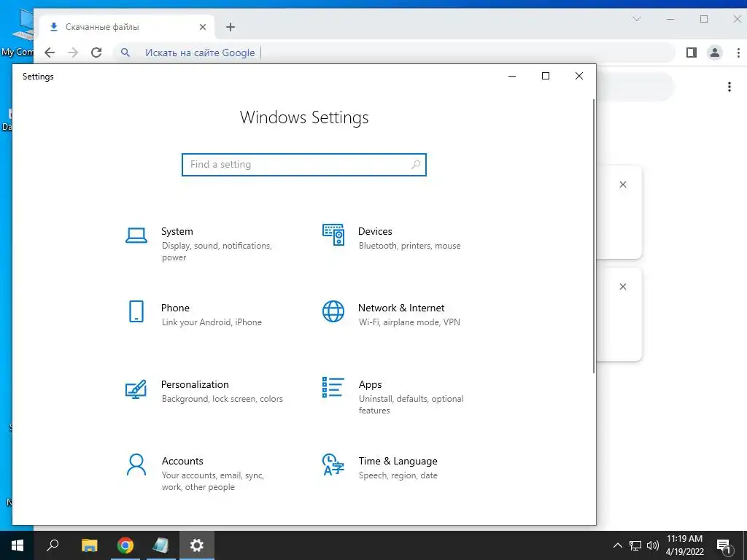Click "Bluetooth, printers, mouse" description
This screenshot has height=560, width=747.
[x=410, y=246]
